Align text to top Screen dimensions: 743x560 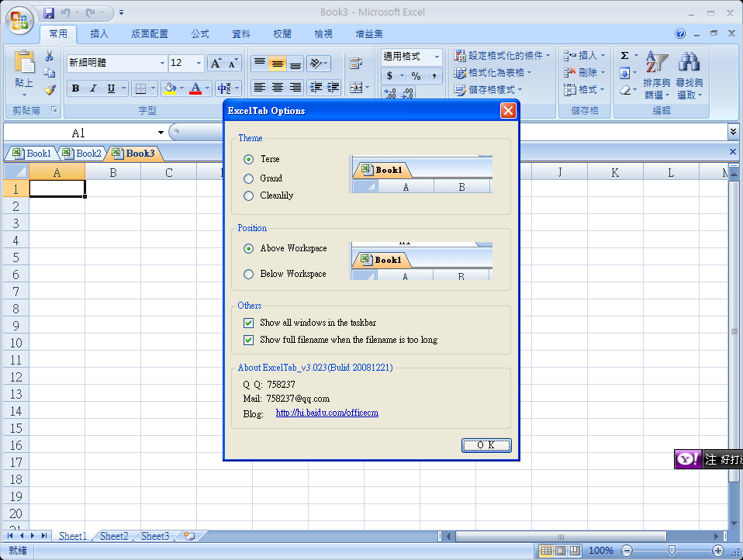click(x=260, y=63)
